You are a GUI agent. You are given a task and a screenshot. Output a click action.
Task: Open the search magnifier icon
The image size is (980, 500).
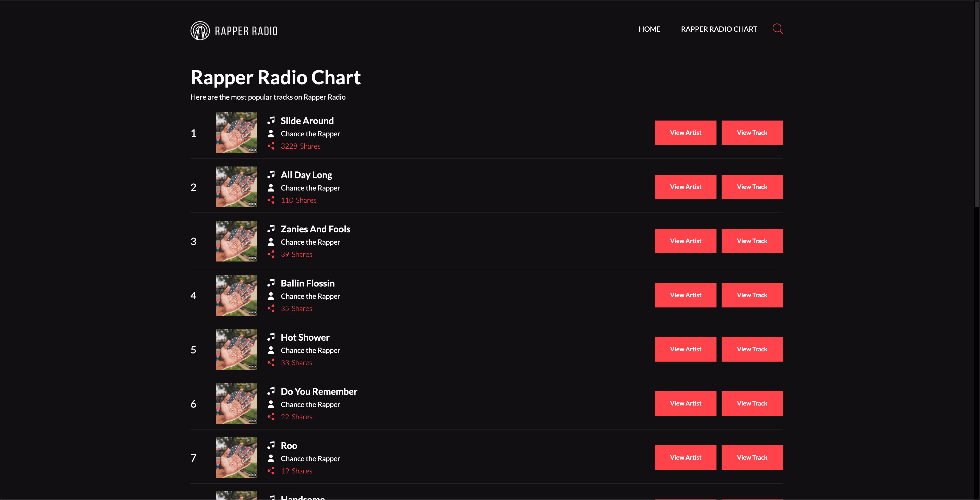pyautogui.click(x=778, y=29)
